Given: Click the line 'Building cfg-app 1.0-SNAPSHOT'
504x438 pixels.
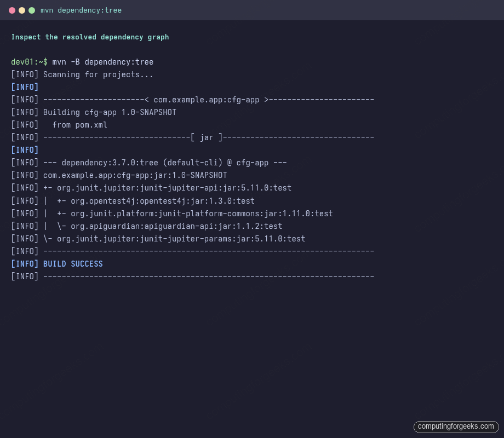Looking at the screenshot, I should pyautogui.click(x=110, y=112).
